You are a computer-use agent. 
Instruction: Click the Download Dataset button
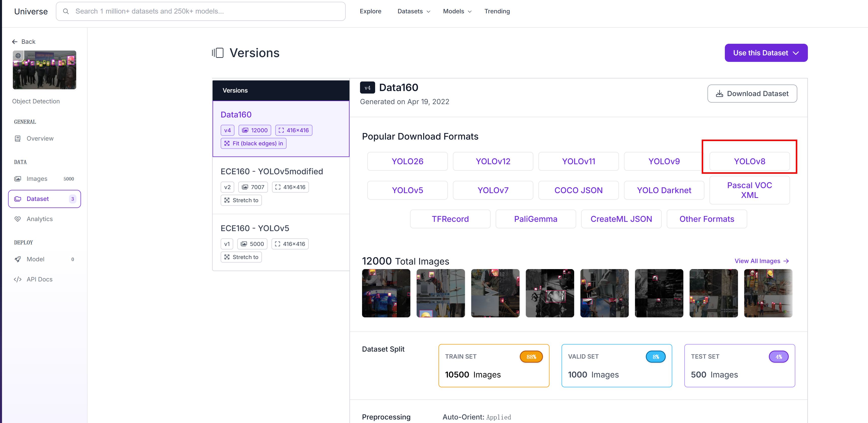[752, 94]
